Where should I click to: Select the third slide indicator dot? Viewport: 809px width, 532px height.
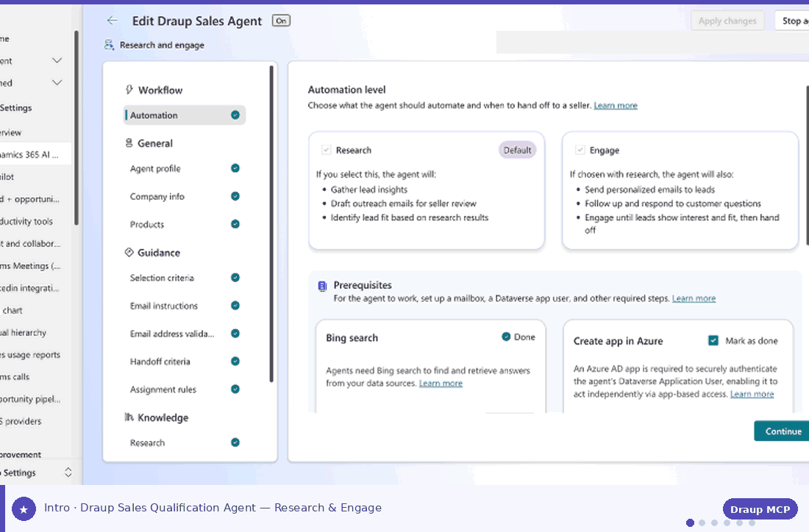pyautogui.click(x=714, y=522)
